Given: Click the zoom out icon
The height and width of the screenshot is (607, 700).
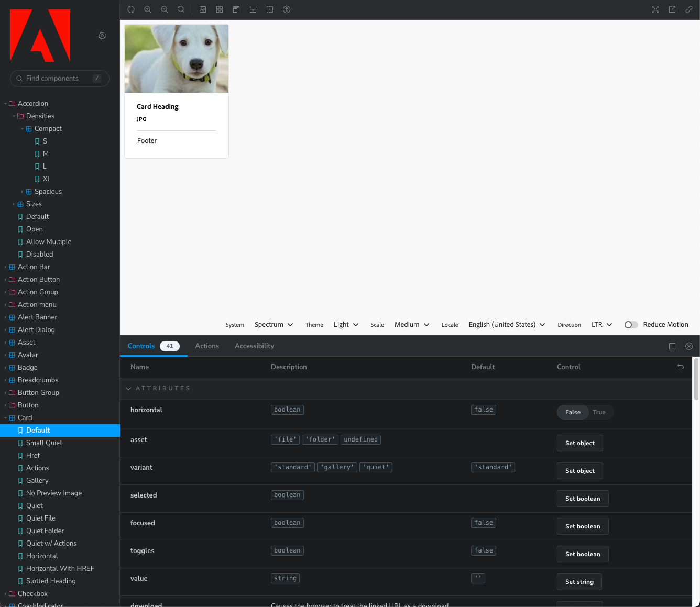Looking at the screenshot, I should pos(165,9).
